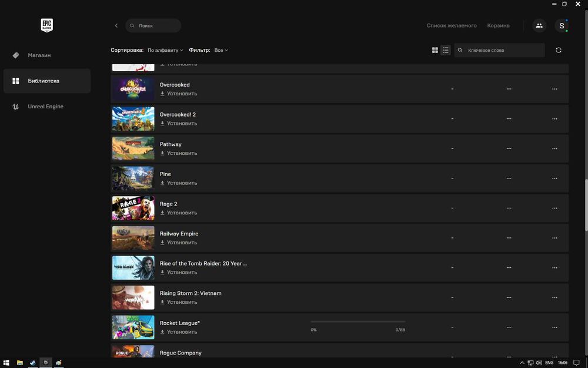
Task: Click the Rogue Company title
Action: coord(181,353)
